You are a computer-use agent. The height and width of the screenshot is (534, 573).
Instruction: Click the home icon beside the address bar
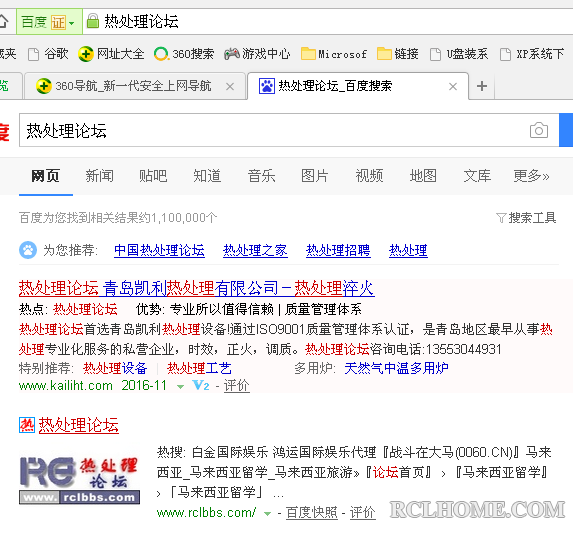pos(4,21)
